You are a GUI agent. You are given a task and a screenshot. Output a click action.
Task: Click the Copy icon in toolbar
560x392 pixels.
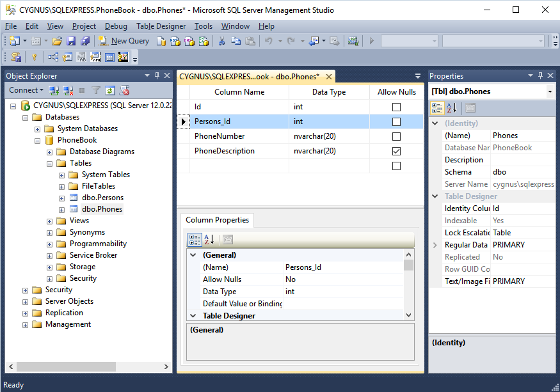tap(236, 41)
